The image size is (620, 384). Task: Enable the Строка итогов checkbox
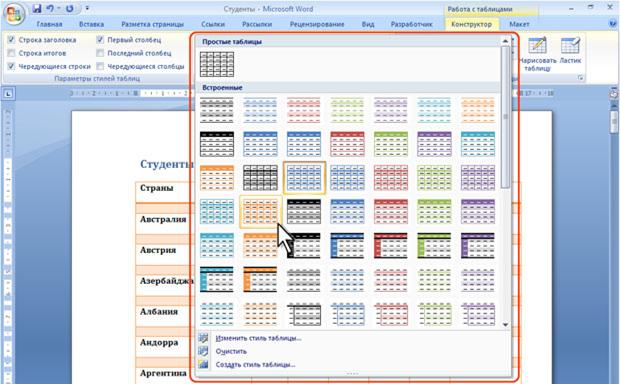click(x=11, y=53)
